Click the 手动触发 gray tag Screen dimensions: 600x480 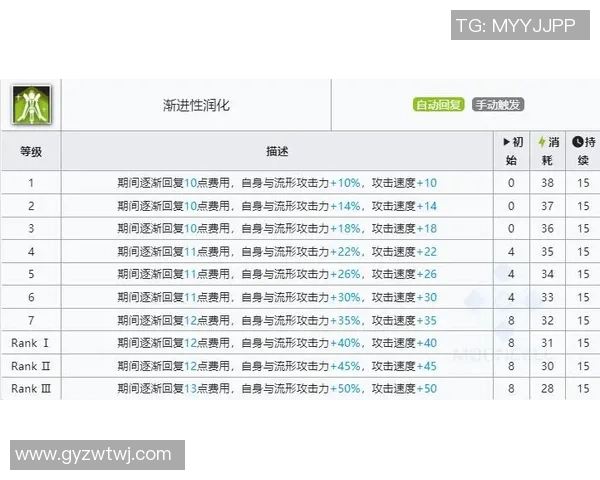[x=498, y=104]
